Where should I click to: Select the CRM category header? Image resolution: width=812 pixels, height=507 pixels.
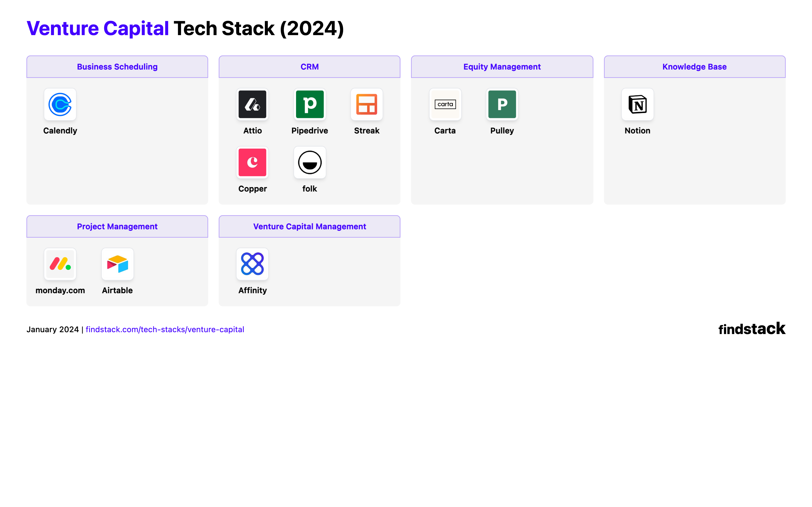tap(309, 67)
